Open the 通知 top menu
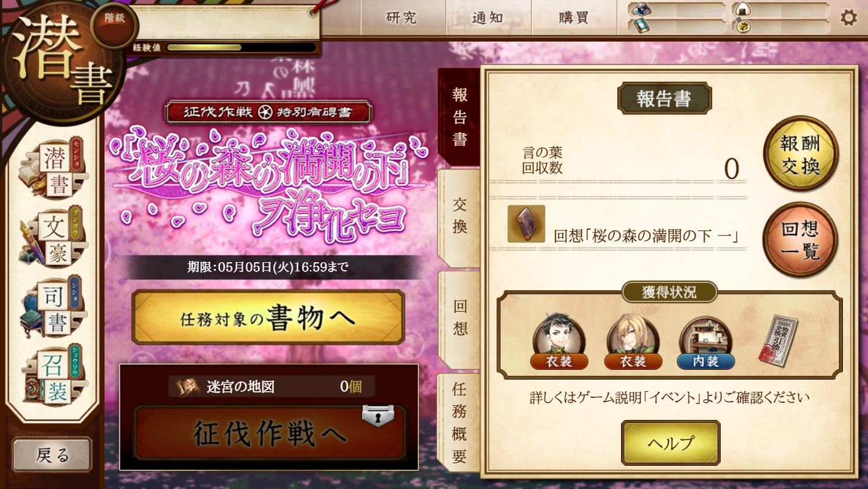 click(488, 18)
